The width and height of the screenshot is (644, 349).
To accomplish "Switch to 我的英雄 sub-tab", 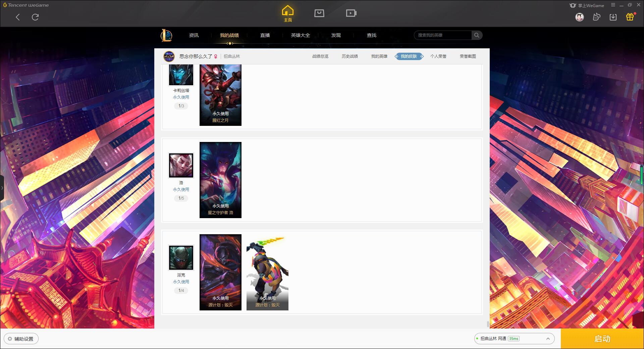I will tap(379, 56).
